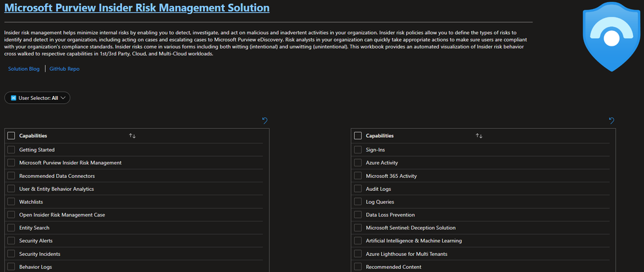Select the Behavior Logs row text
Viewport: 644px width, 272px height.
click(35, 267)
